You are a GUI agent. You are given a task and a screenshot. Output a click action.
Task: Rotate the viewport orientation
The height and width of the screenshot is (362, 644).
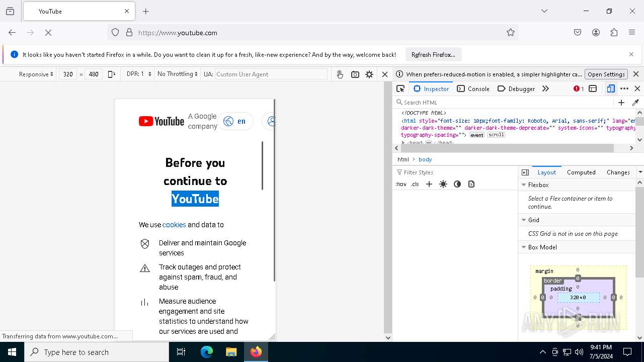112,74
